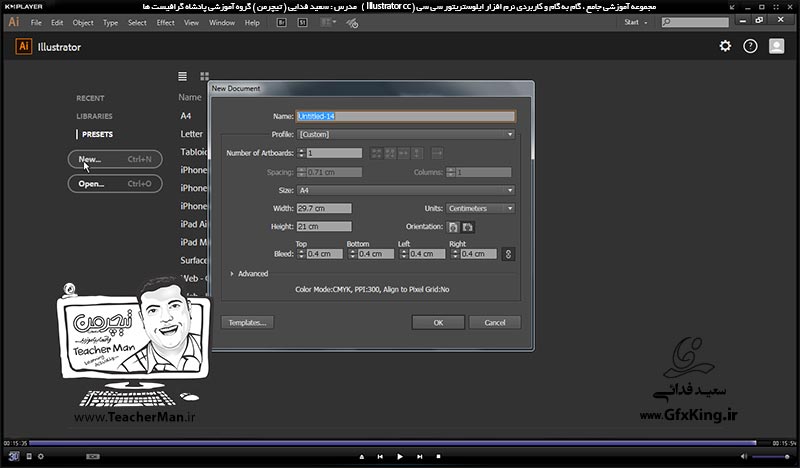This screenshot has width=800, height=468.
Task: Mute audio with the speaker icon
Action: [743, 456]
